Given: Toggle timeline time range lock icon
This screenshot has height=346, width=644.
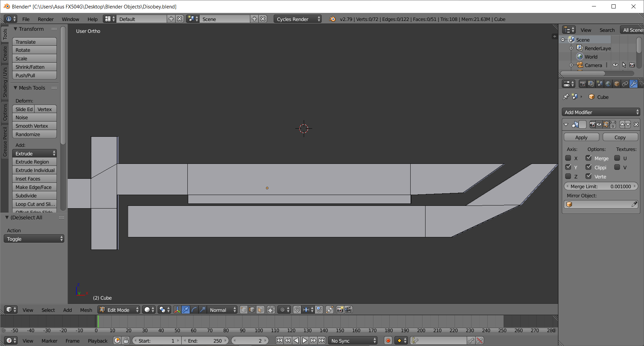Looking at the screenshot, I should pos(126,341).
